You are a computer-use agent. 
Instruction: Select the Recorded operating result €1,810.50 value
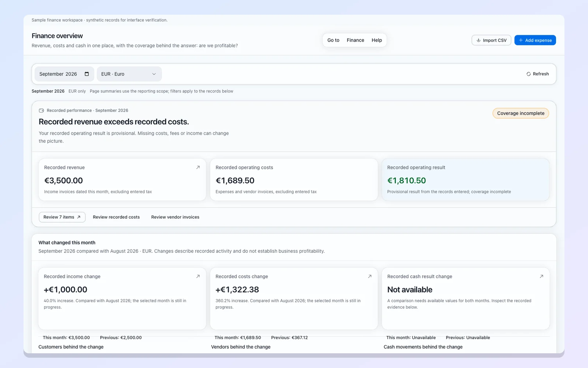click(406, 181)
